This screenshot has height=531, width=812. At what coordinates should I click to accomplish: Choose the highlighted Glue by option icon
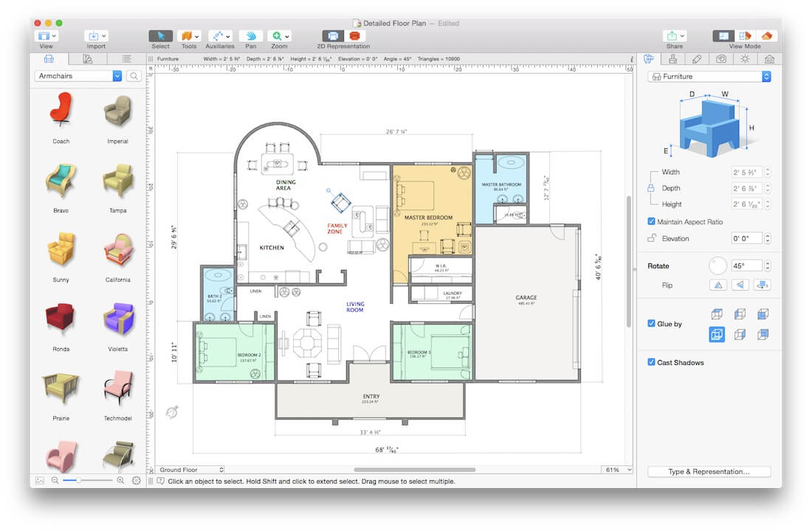pyautogui.click(x=717, y=334)
